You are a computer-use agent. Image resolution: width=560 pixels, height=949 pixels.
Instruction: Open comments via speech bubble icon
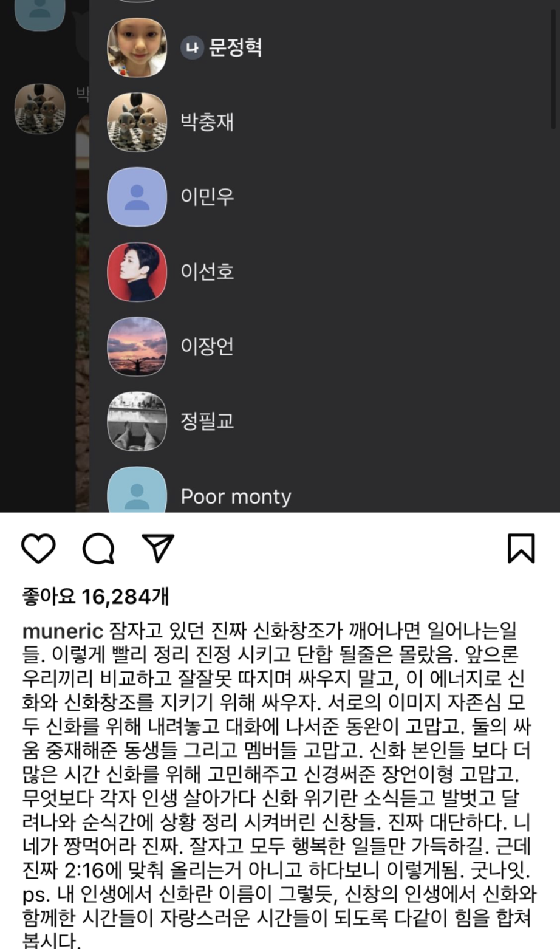98,549
